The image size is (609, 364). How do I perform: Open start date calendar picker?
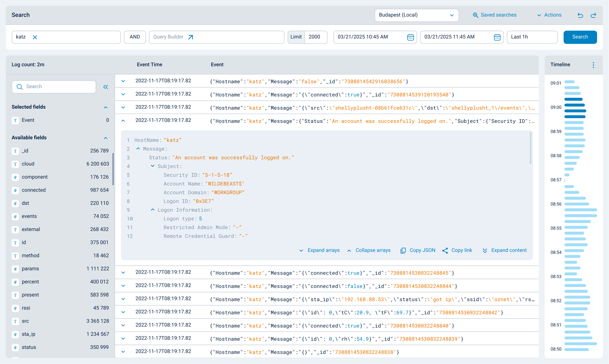[410, 37]
